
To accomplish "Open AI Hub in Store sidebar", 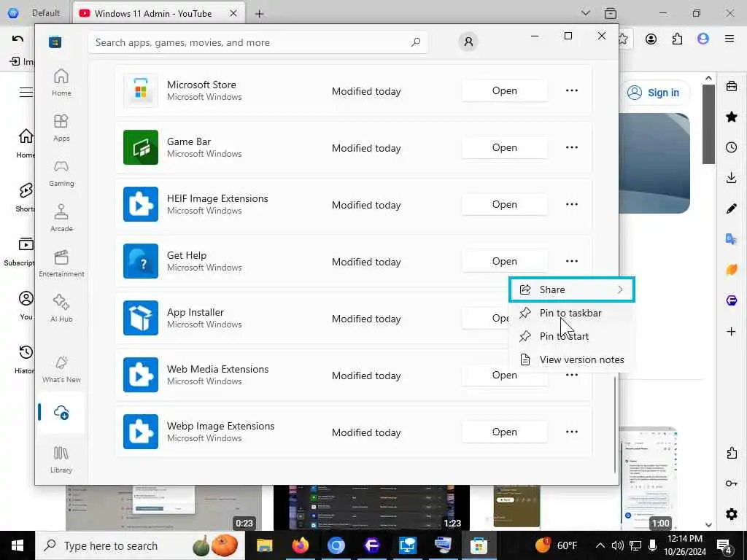I will pyautogui.click(x=61, y=308).
